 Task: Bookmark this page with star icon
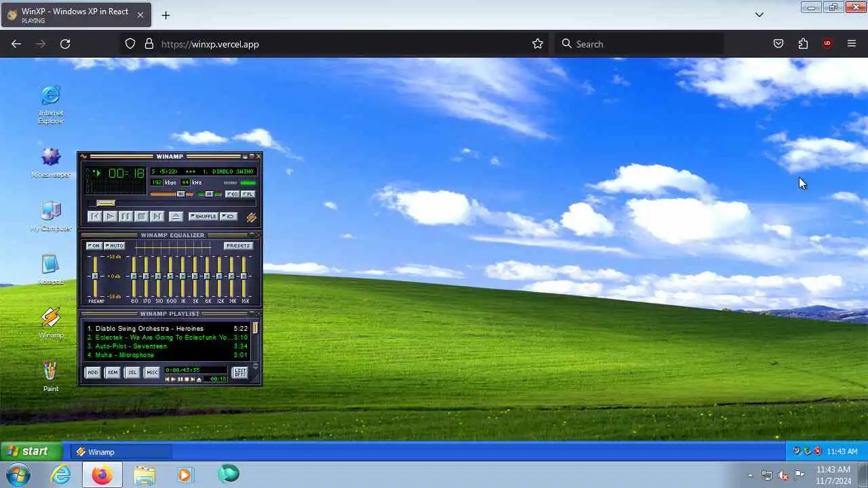[x=538, y=44]
